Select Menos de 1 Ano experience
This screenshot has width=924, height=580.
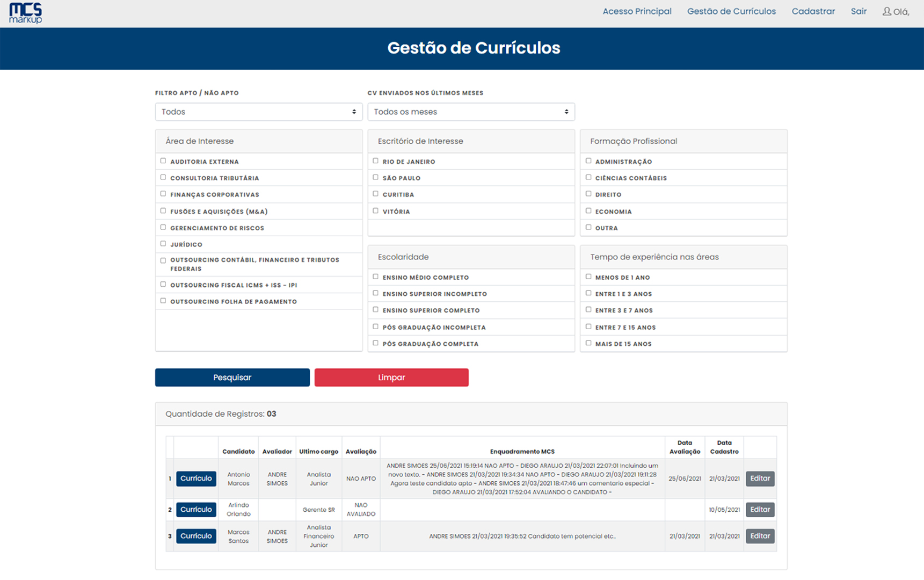point(588,277)
